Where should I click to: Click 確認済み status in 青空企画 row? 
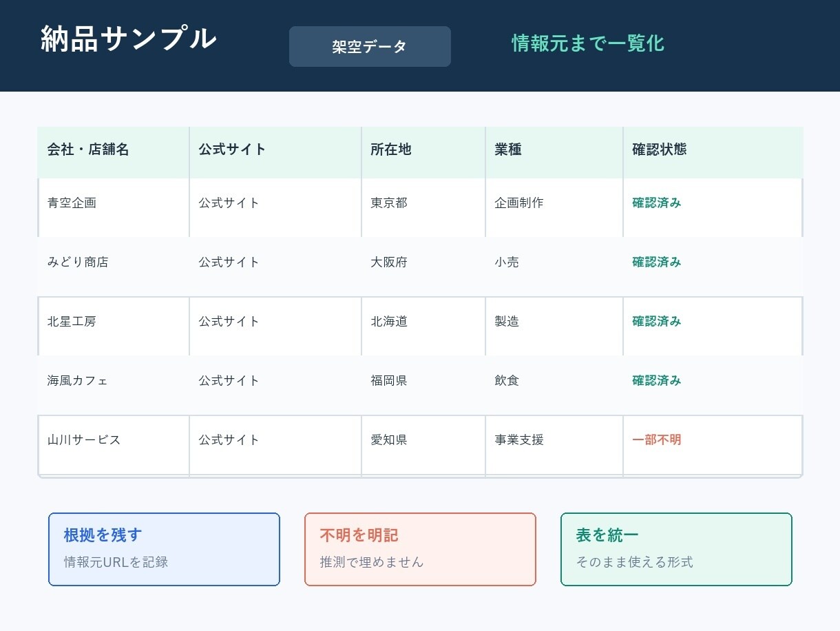click(x=657, y=203)
